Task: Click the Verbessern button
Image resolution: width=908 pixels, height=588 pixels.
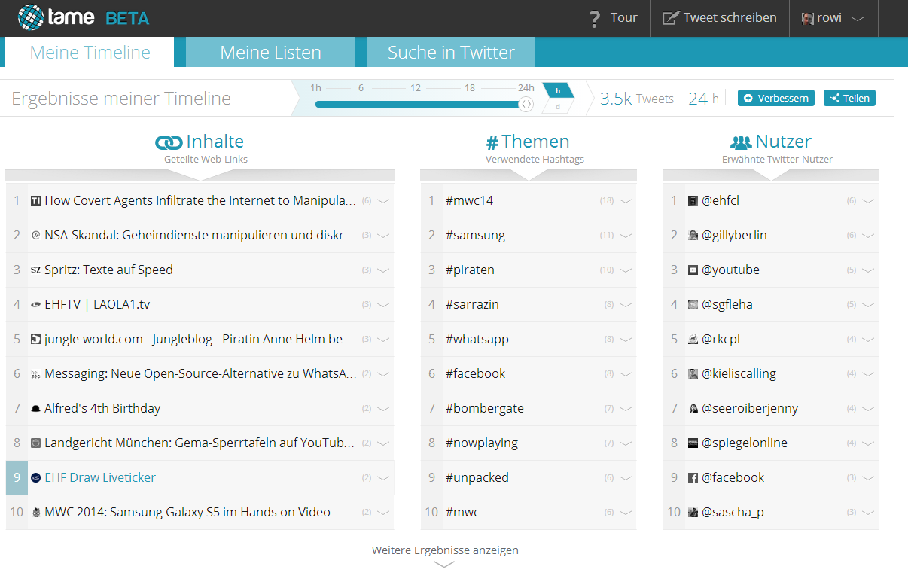Action: 776,98
